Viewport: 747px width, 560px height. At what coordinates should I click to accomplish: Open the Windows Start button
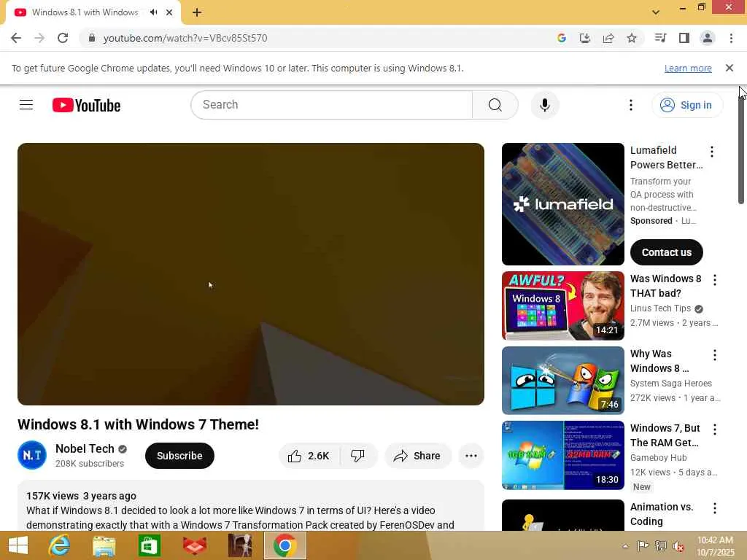pos(18,545)
